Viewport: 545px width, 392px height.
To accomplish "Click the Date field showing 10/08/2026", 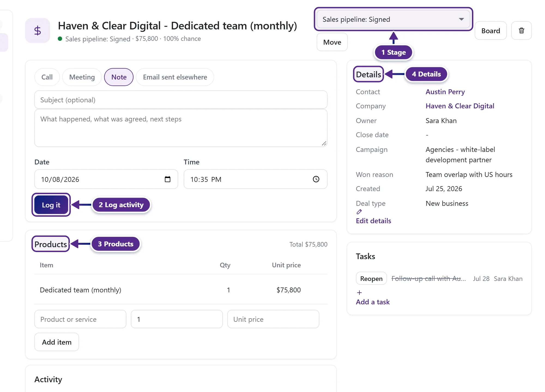I will click(x=106, y=179).
